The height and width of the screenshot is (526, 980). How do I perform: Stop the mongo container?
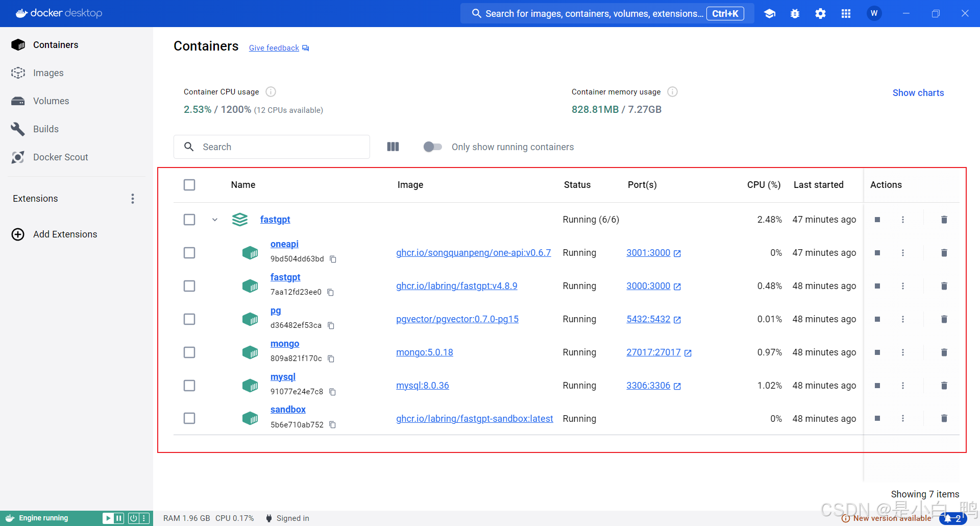pyautogui.click(x=877, y=352)
